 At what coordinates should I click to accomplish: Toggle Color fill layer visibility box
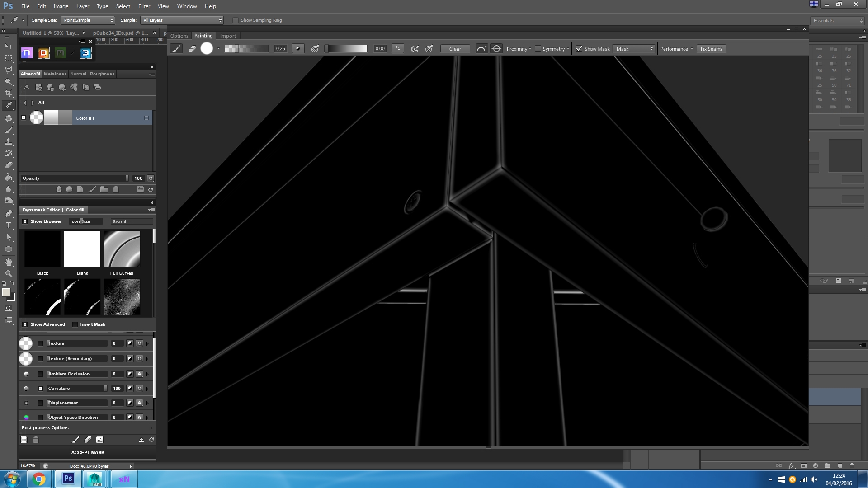(x=24, y=117)
